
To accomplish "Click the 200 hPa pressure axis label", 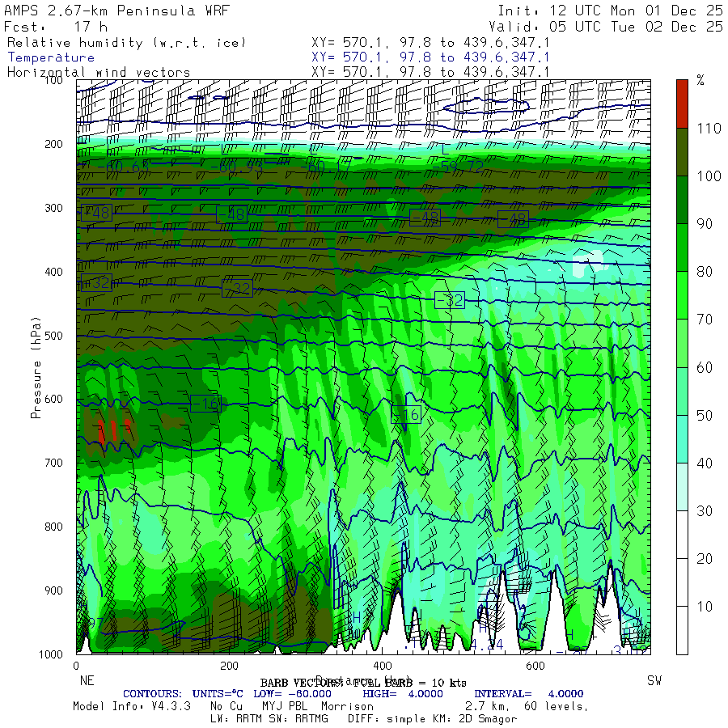I will click(53, 144).
